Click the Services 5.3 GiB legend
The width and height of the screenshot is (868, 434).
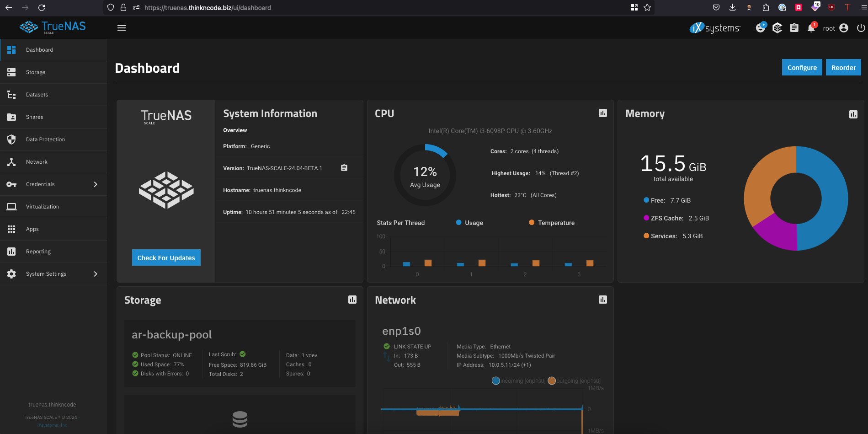pos(673,236)
